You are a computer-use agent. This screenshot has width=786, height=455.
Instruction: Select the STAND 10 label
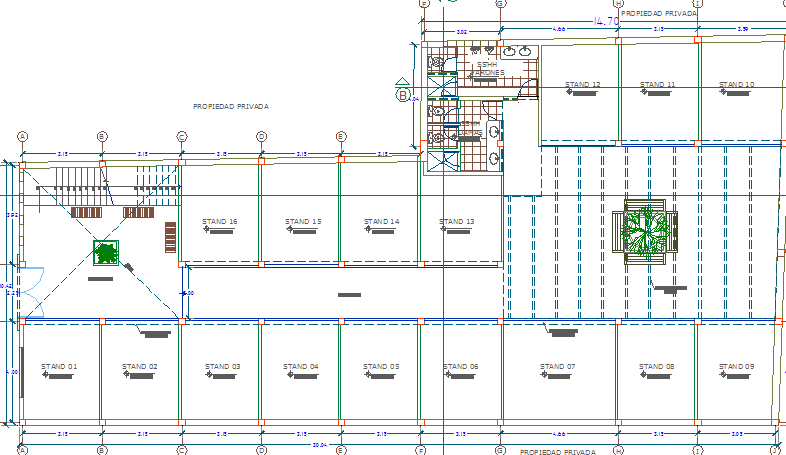tap(736, 84)
